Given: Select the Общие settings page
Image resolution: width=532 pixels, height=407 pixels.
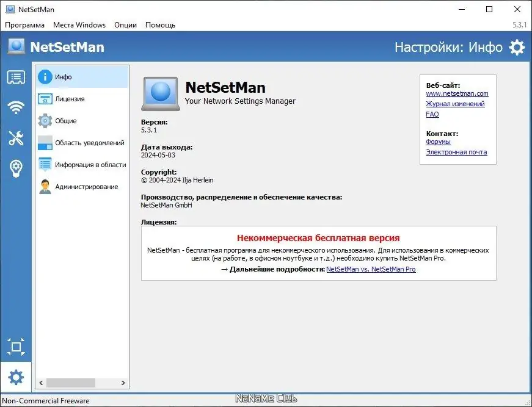Looking at the screenshot, I should 82,121.
